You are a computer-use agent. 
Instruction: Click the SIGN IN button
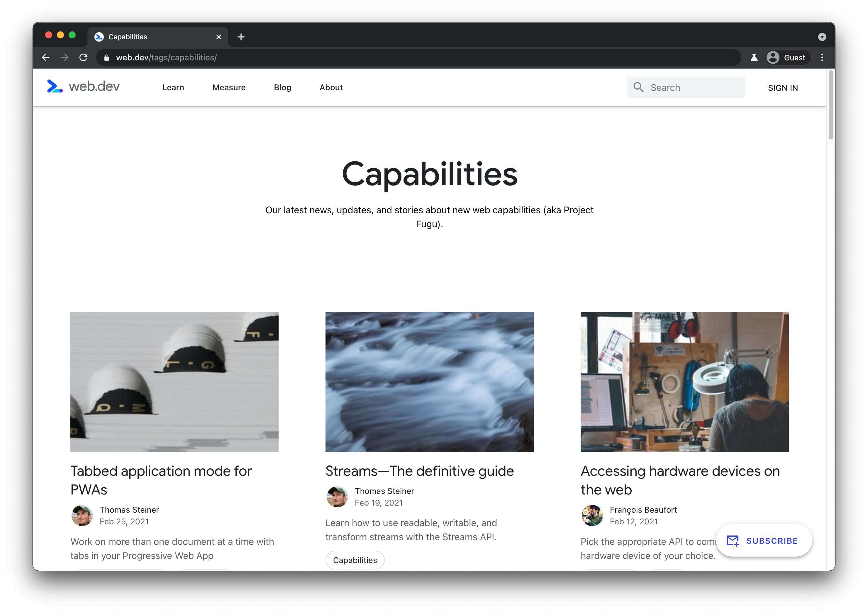(784, 87)
